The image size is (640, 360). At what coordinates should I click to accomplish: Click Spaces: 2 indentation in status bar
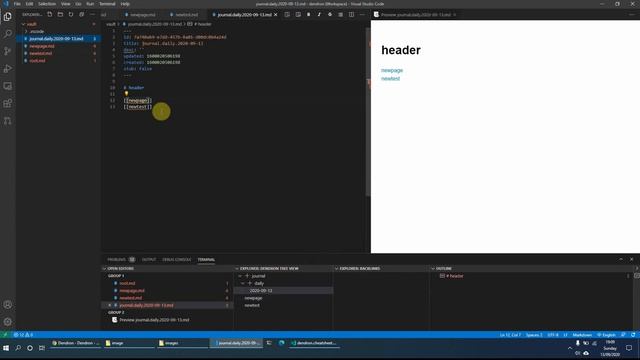coord(534,335)
